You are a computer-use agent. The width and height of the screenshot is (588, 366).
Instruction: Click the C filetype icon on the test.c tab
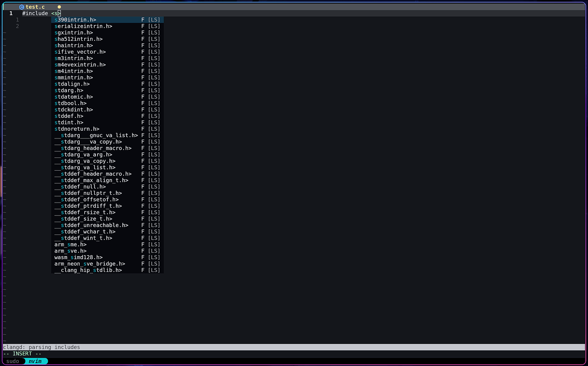(22, 7)
